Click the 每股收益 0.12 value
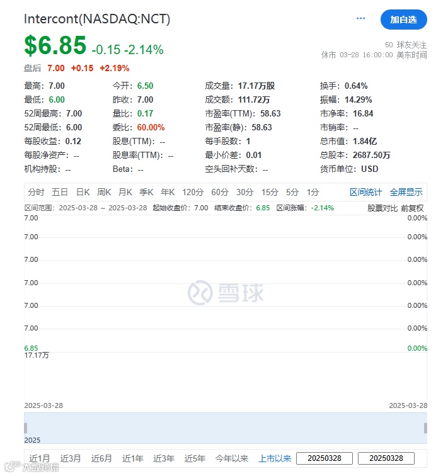 pyautogui.click(x=73, y=141)
